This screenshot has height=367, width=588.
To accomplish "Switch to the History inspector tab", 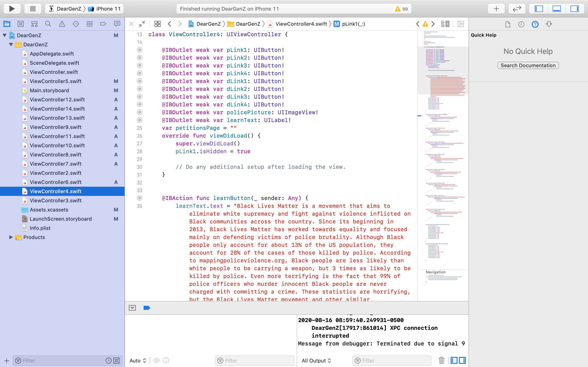I will coord(521,24).
